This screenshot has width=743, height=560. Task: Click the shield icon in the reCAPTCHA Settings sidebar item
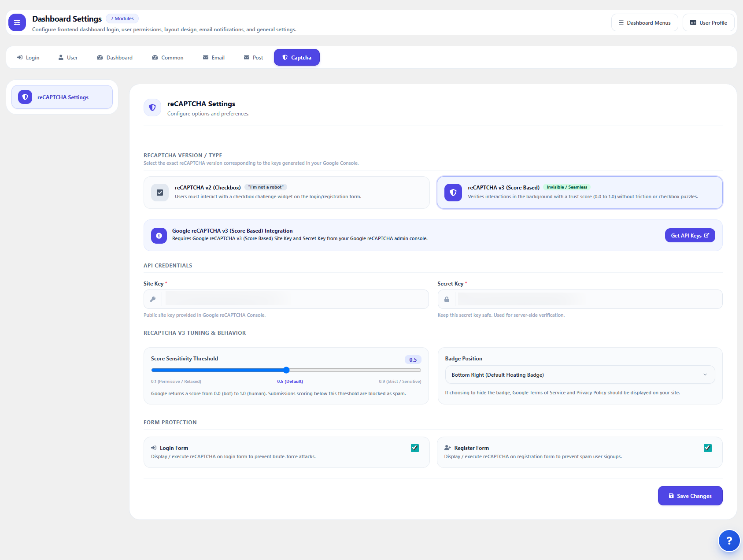pos(25,97)
